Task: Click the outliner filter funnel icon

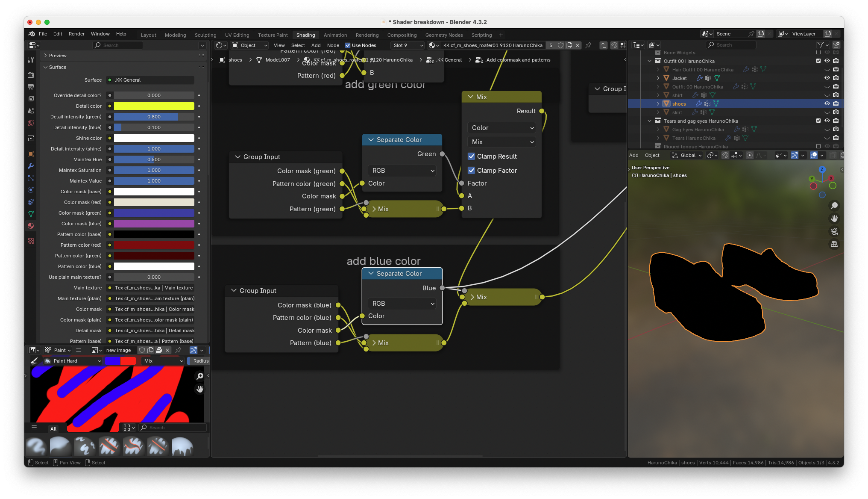Action: 820,45
